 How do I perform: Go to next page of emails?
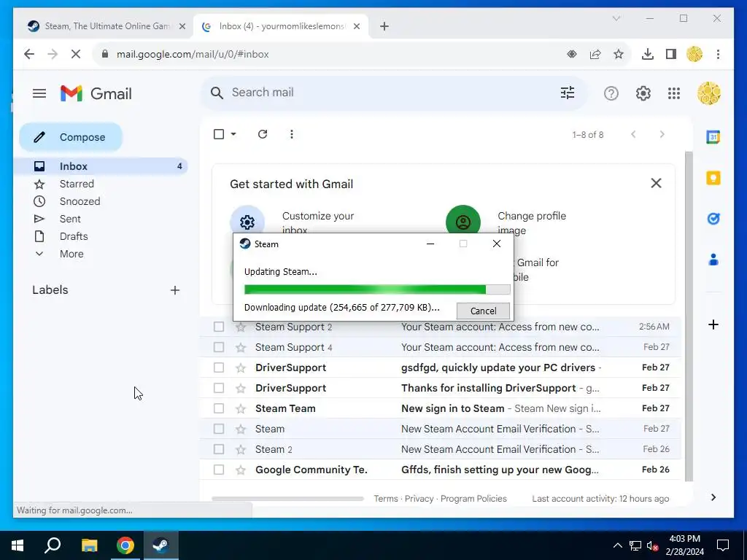click(662, 134)
